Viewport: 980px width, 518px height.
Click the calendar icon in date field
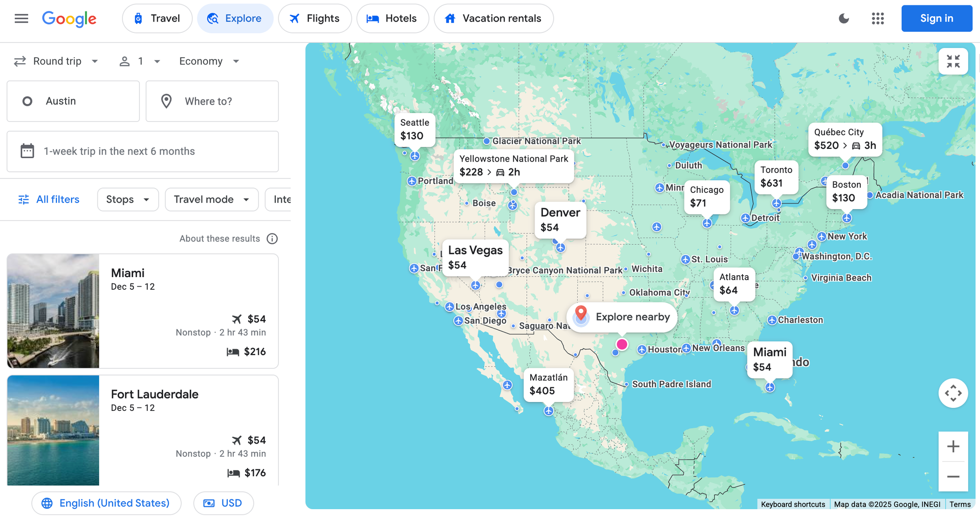tap(27, 151)
